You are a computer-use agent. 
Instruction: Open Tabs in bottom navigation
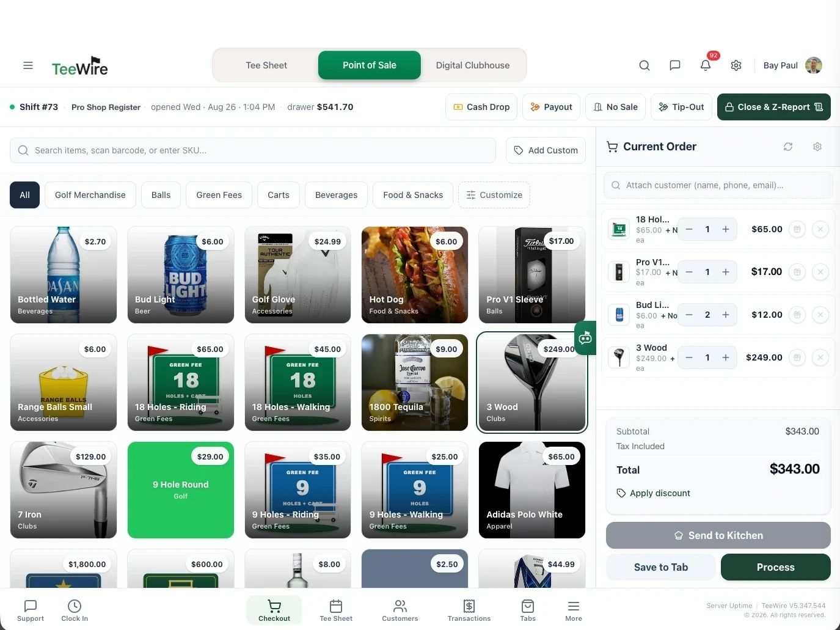528,610
